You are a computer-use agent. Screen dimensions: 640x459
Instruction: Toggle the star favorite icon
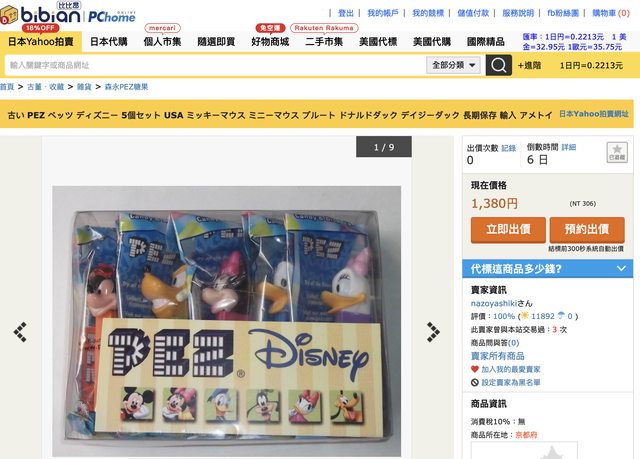(617, 152)
